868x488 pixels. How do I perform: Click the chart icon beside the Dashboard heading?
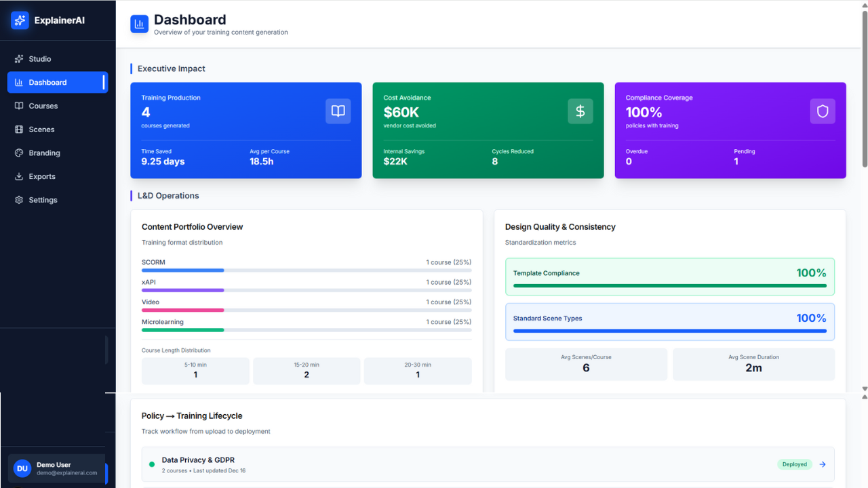click(139, 24)
